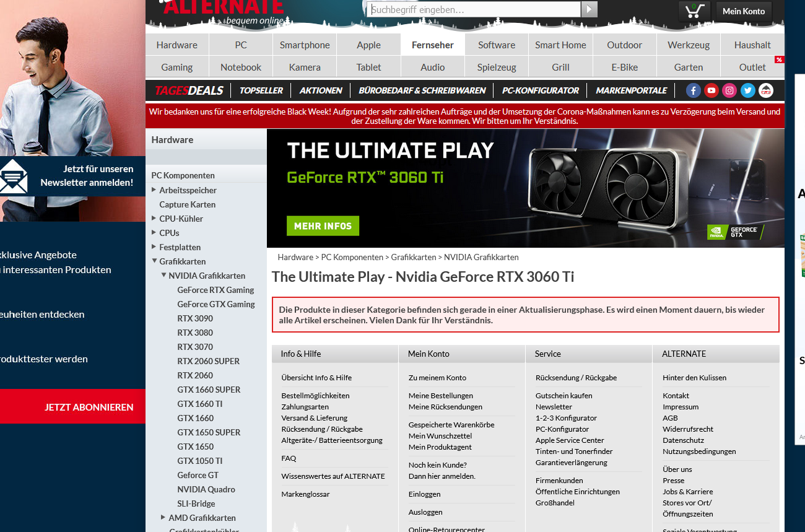Open Zahlungsarten footer link

(305, 407)
